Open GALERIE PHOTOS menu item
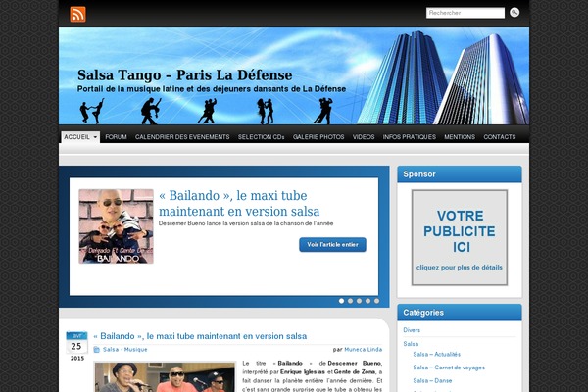This screenshot has width=588, height=392. [318, 137]
